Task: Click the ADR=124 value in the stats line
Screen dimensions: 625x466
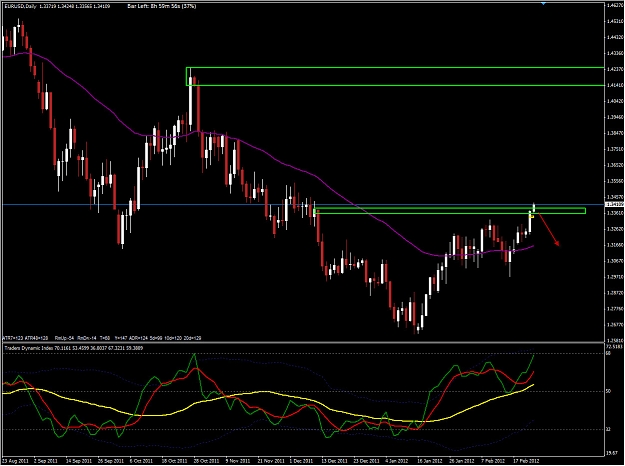Action: point(140,338)
